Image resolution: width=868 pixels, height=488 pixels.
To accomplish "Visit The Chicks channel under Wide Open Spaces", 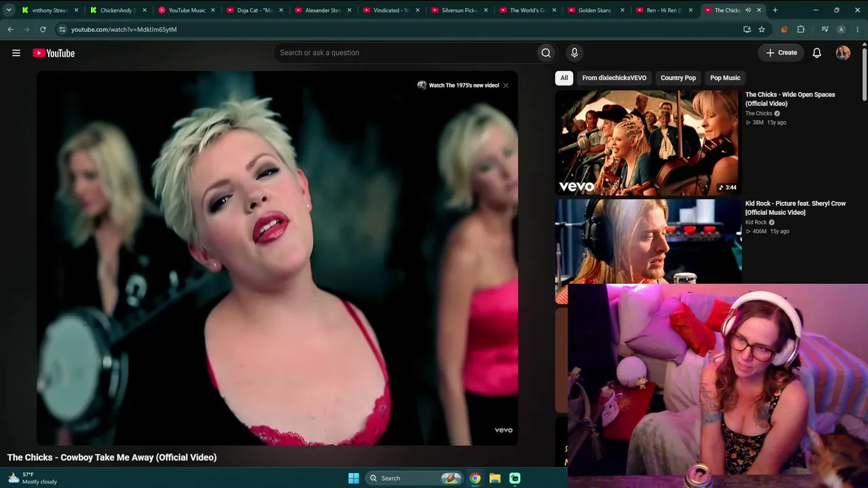I will [x=759, y=113].
